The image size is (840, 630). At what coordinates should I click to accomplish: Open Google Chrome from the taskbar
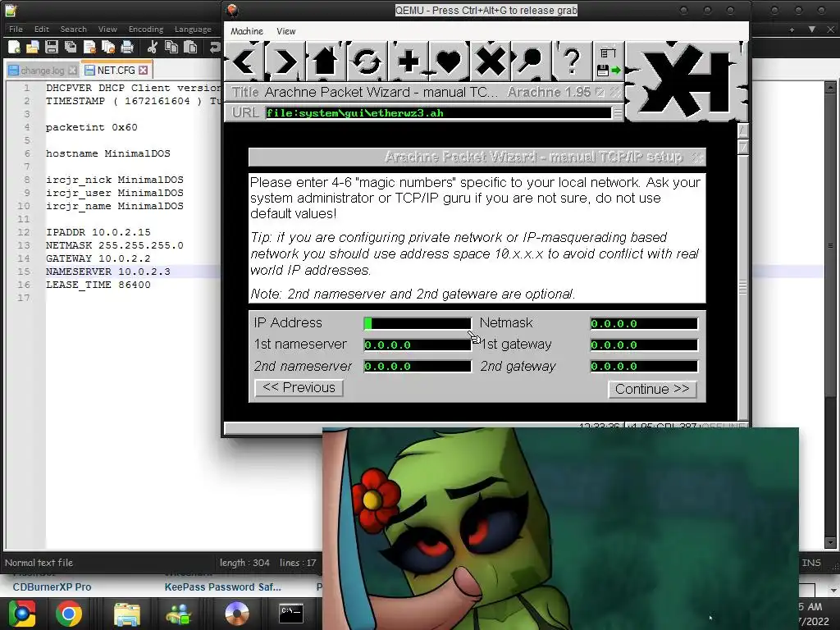[x=69, y=614]
